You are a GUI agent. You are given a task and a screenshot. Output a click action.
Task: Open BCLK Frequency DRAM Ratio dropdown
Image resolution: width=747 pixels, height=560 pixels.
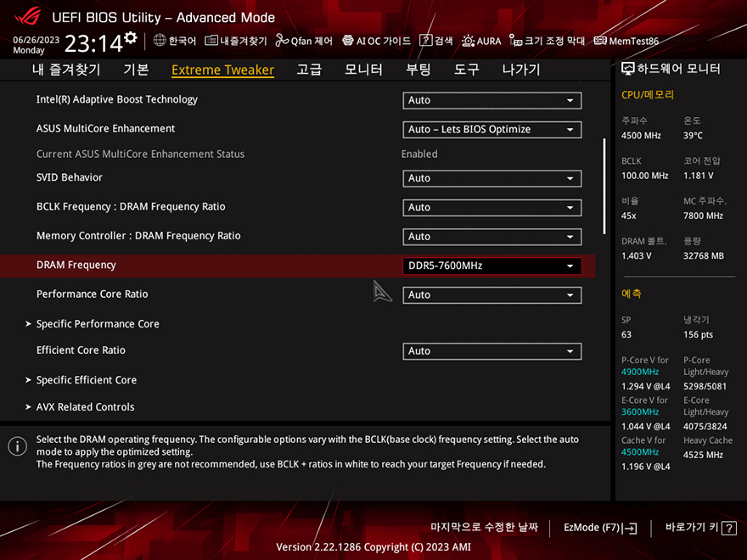point(491,208)
